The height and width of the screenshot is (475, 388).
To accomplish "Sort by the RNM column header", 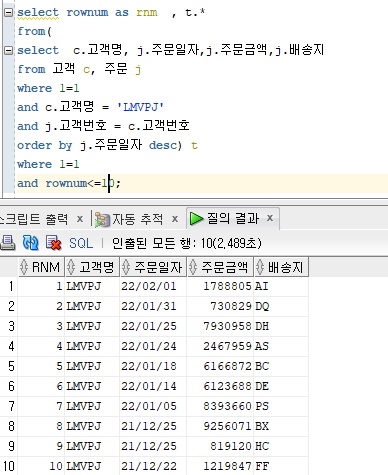I will 41,267.
